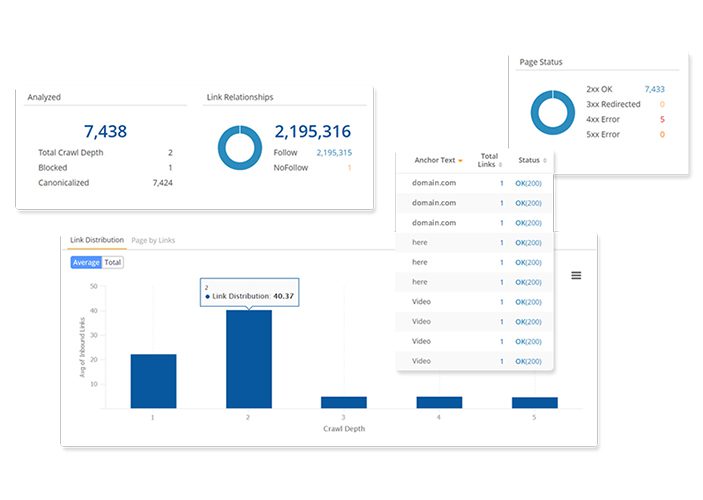Open the chart hamburger menu icon
This screenshot has height=500, width=703.
tap(576, 275)
